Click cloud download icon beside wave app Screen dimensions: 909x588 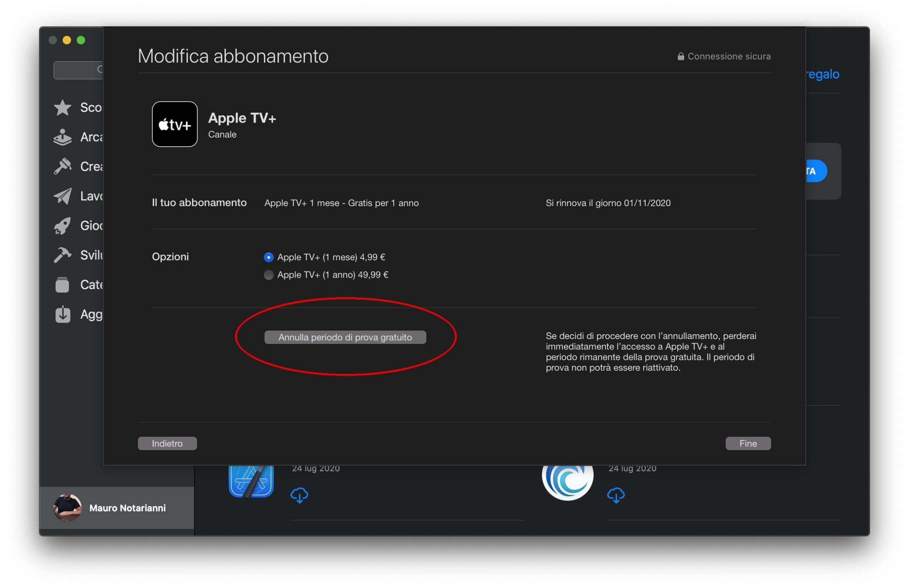click(615, 495)
